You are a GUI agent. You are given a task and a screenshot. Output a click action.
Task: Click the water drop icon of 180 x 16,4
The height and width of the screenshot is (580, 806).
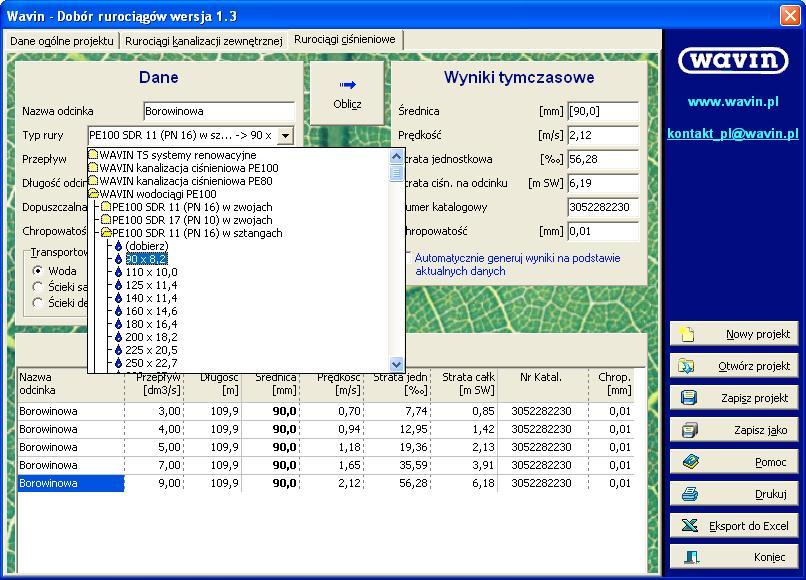click(x=118, y=324)
